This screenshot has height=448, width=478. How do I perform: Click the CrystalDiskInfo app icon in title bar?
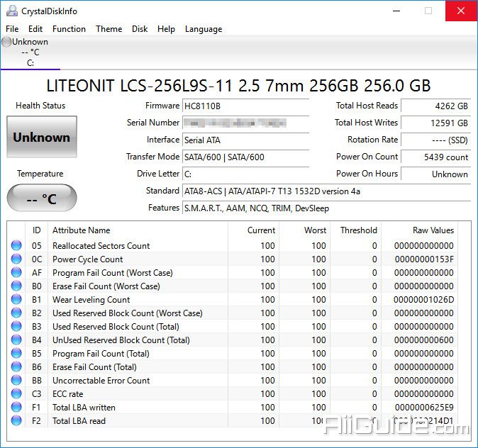tap(12, 11)
